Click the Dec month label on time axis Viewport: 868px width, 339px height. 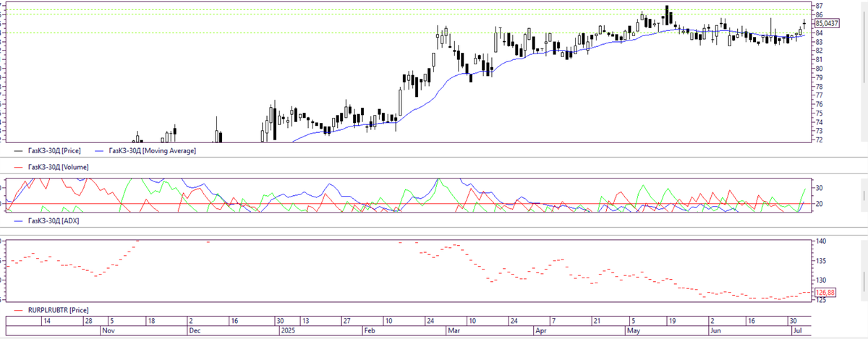(194, 330)
